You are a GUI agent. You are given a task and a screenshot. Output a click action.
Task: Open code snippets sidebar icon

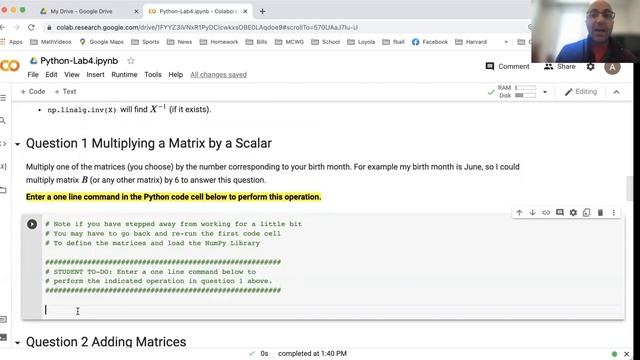3,144
